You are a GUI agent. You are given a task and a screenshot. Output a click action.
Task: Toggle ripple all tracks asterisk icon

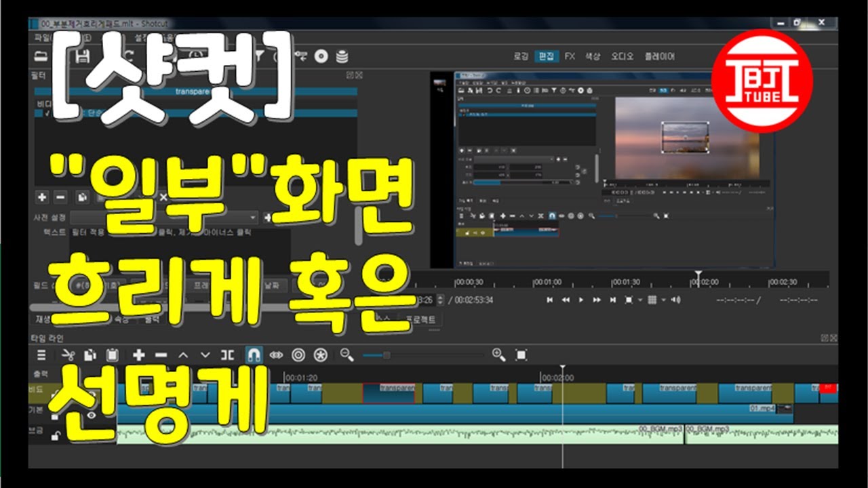point(321,354)
